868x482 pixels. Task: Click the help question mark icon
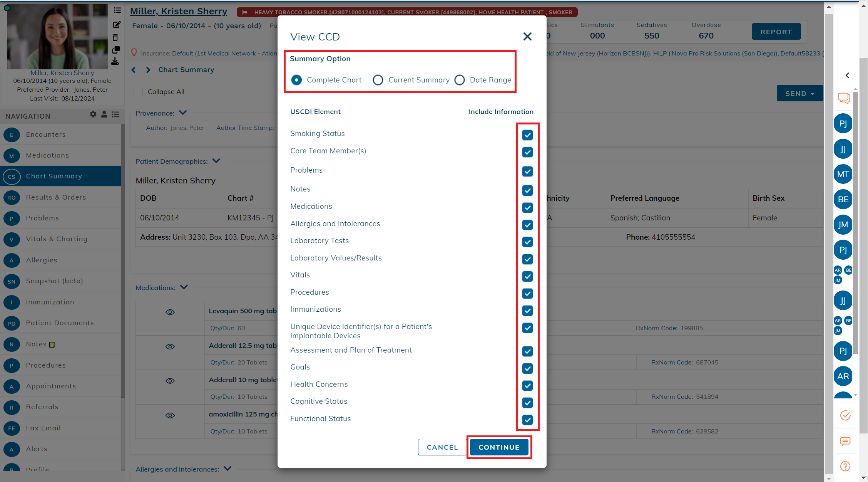(x=845, y=467)
